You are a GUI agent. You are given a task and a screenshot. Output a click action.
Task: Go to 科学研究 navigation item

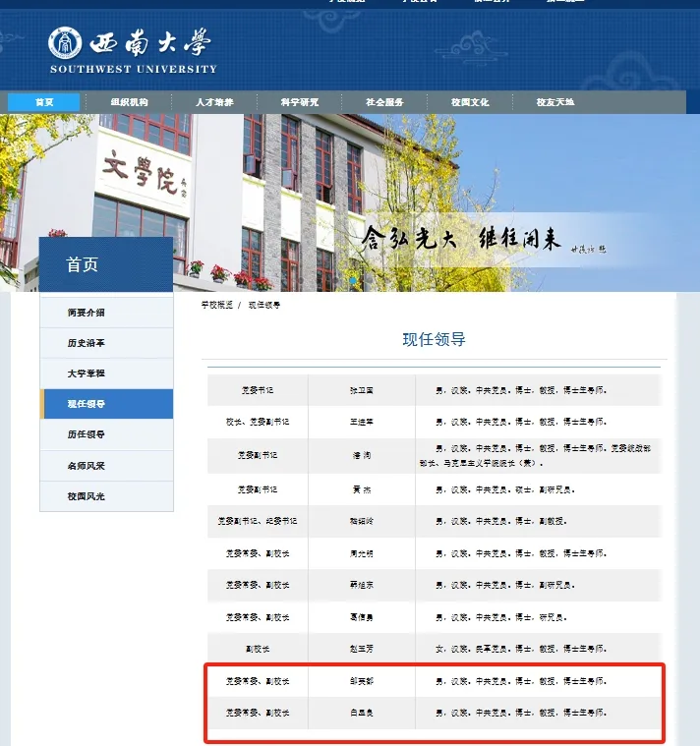[x=299, y=102]
